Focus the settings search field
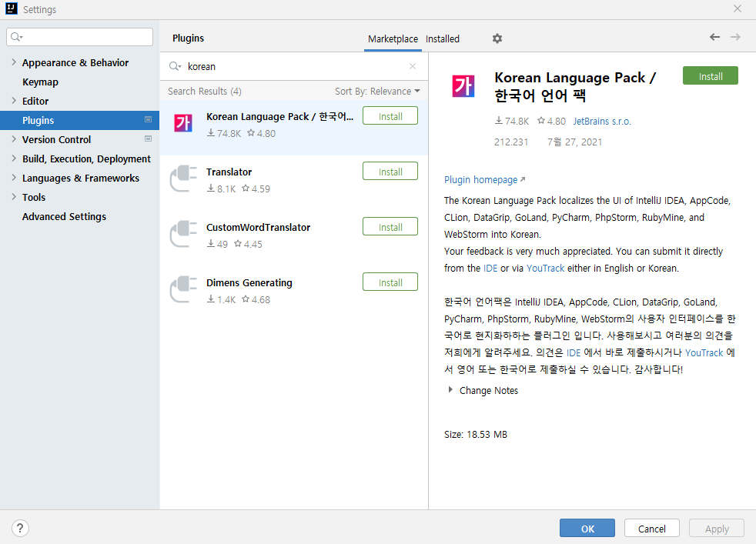The image size is (756, 544). [x=79, y=37]
